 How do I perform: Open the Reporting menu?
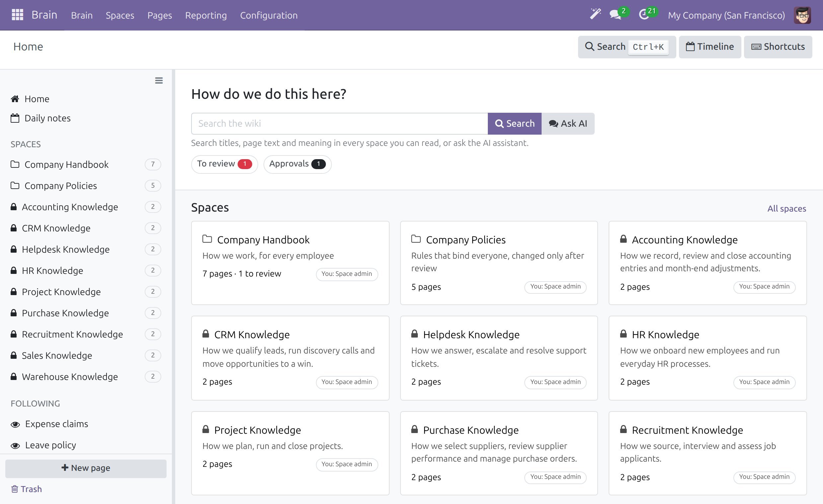[x=206, y=15]
